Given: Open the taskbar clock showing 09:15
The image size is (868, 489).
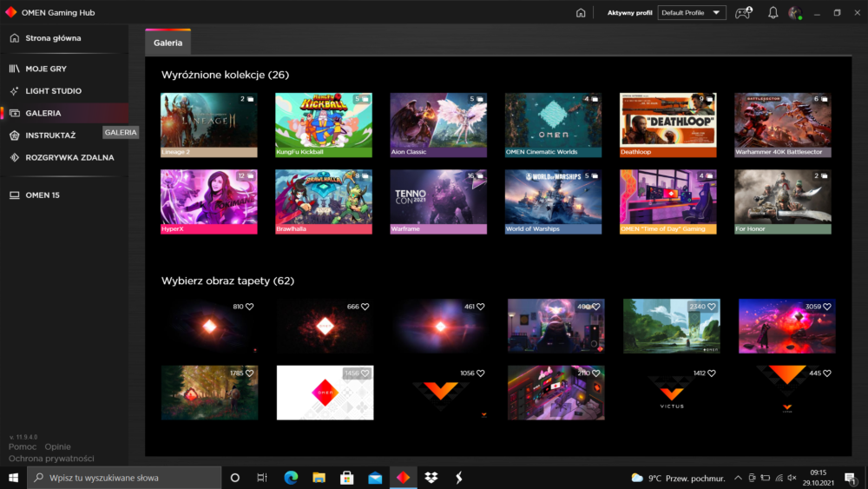Looking at the screenshot, I should coord(819,478).
